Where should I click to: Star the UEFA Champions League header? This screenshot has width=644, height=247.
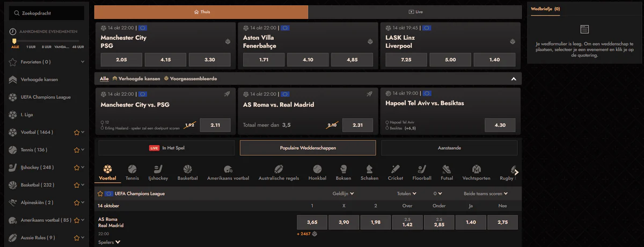click(100, 193)
